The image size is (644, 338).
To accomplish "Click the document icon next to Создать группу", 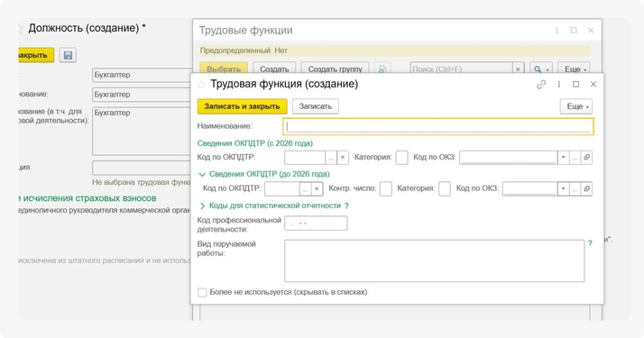I will tap(382, 69).
